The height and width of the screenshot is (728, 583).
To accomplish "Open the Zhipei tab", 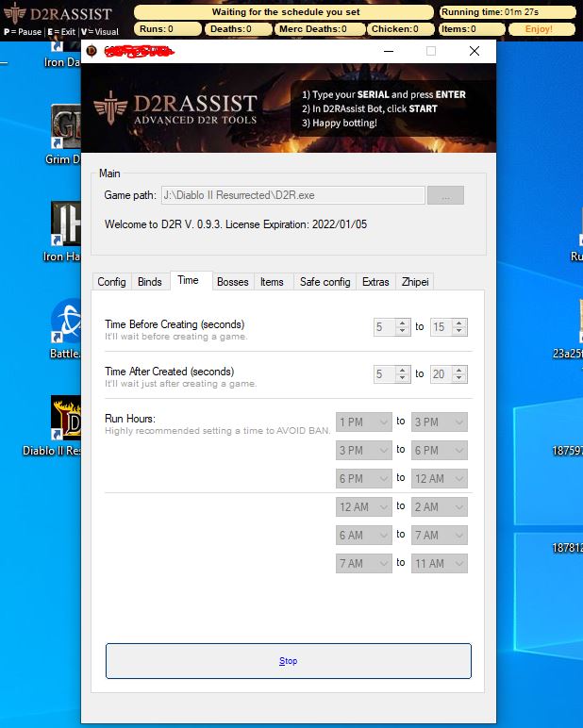I will [414, 282].
